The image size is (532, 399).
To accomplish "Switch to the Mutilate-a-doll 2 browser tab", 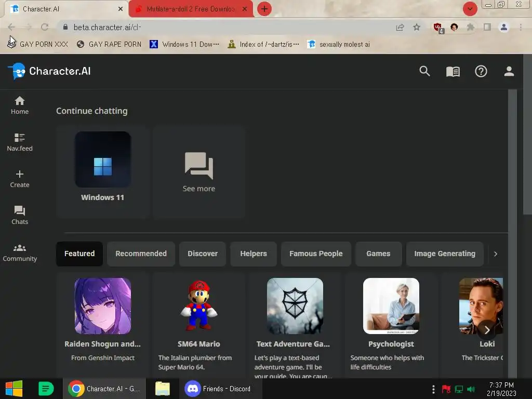I will pyautogui.click(x=191, y=9).
